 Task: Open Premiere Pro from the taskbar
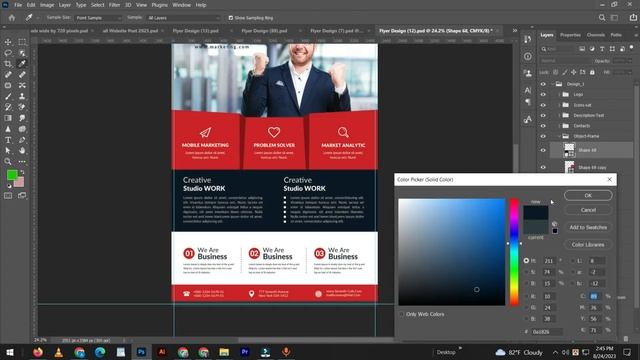pos(244,352)
